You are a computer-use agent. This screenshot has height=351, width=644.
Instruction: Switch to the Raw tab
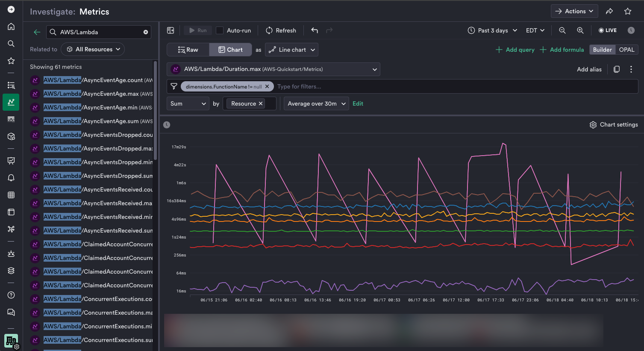click(x=188, y=50)
